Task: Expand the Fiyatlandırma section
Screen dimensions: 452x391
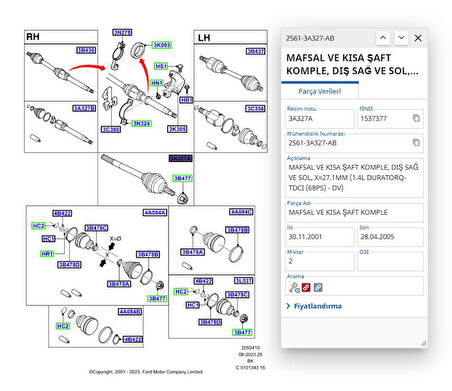Action: pyautogui.click(x=314, y=306)
